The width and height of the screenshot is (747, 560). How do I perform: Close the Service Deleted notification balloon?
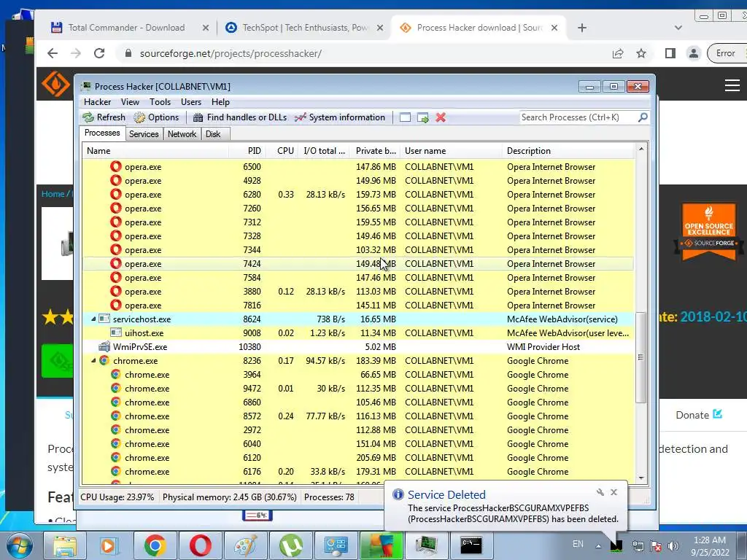(x=614, y=492)
